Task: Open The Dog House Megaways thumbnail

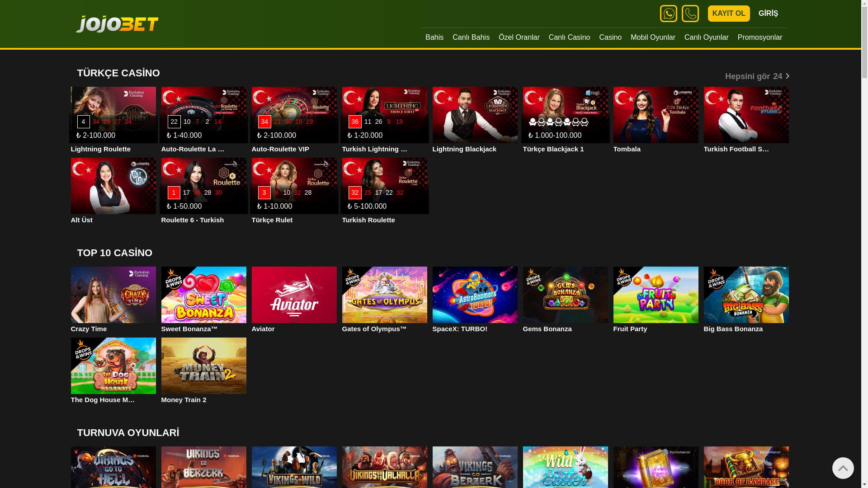Action: tap(113, 366)
